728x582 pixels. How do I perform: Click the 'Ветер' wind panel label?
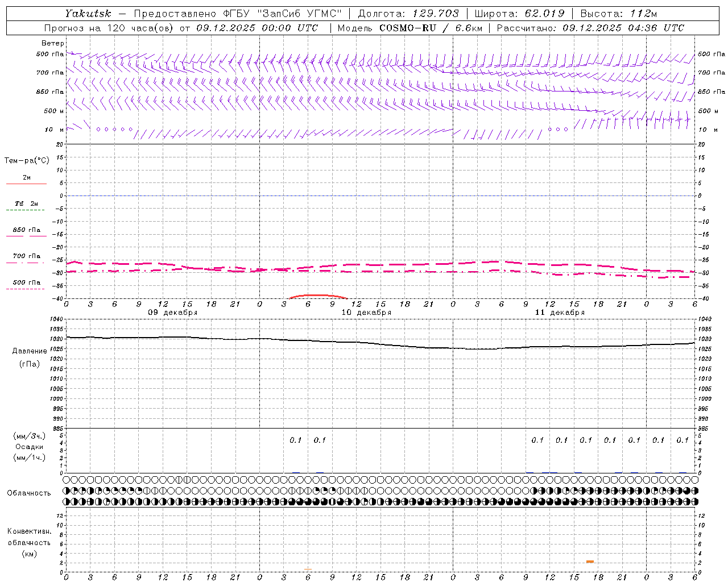coord(53,43)
